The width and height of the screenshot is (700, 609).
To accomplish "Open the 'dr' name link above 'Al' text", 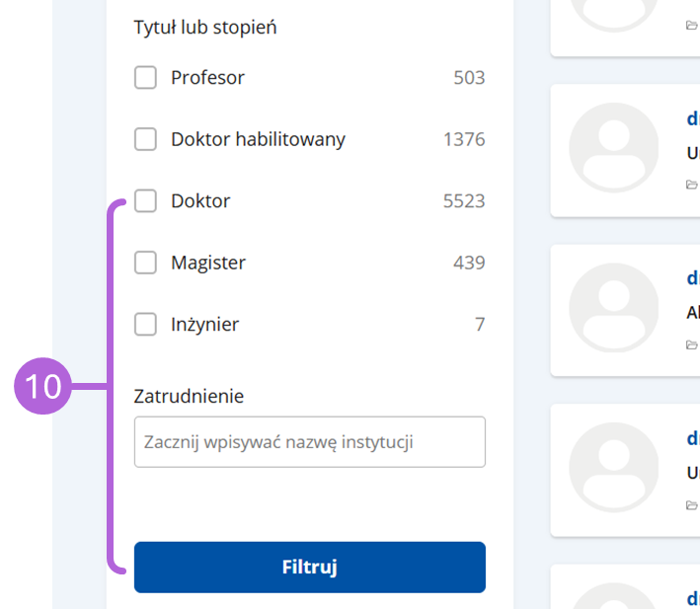I will pyautogui.click(x=693, y=278).
